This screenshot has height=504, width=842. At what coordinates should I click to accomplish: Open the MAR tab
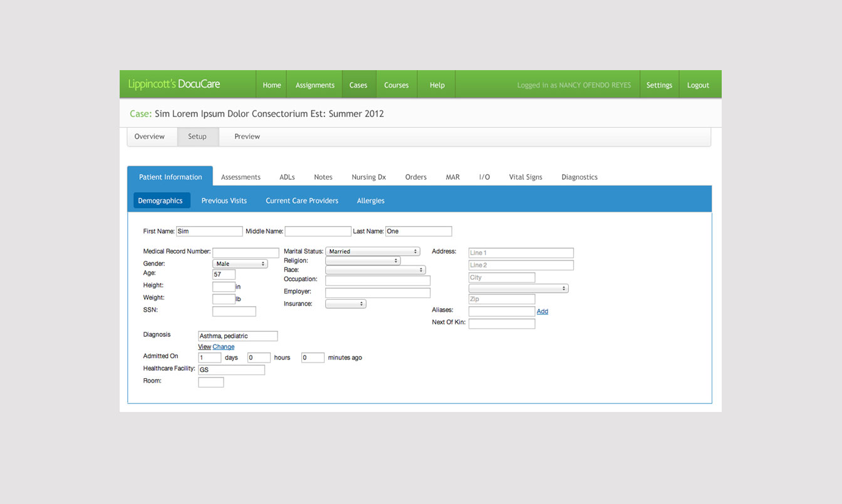point(452,177)
